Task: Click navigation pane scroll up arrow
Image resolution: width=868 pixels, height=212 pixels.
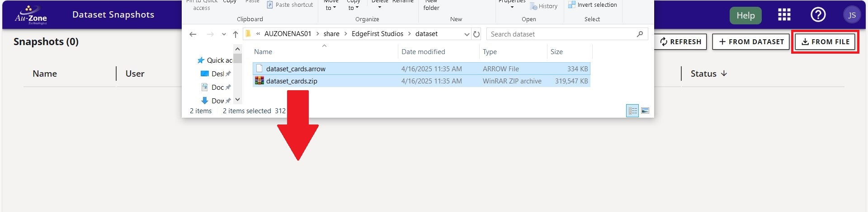Action: point(238,49)
